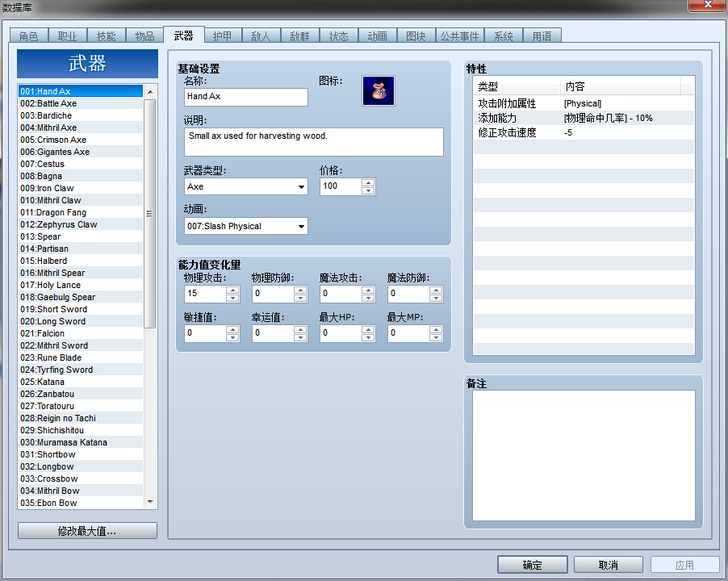Switch to the 角色 tab
The width and height of the screenshot is (728, 581).
click(29, 36)
